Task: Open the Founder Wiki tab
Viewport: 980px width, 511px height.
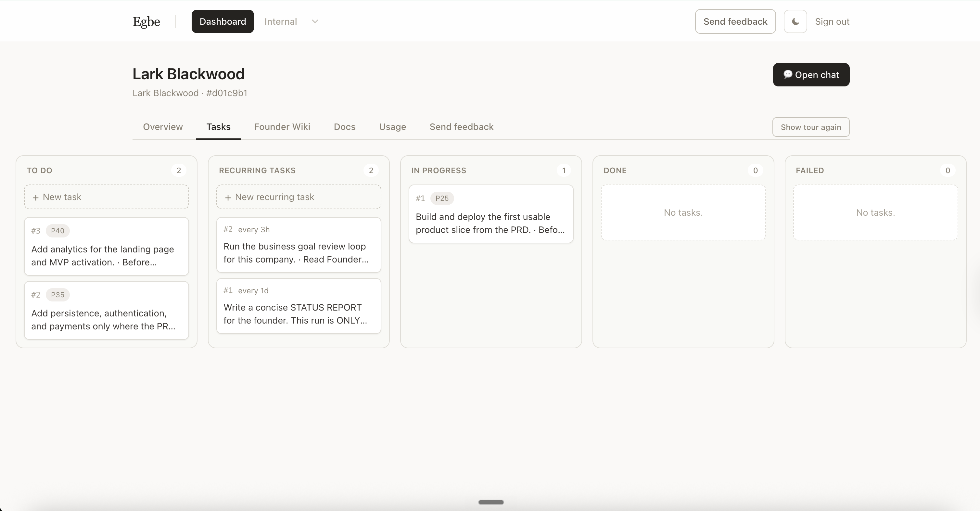Action: (282, 127)
